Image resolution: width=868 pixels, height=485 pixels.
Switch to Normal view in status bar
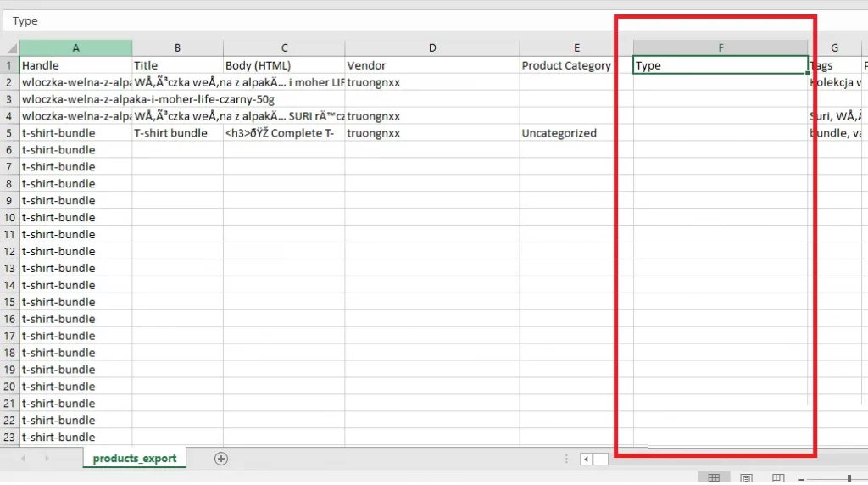(x=714, y=479)
